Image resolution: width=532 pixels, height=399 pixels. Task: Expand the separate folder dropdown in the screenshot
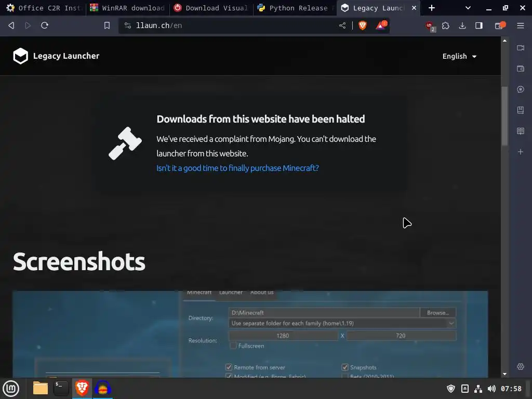(x=342, y=323)
